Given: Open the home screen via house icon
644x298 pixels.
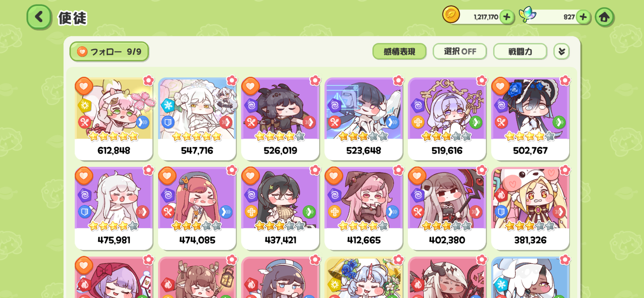Looking at the screenshot, I should click(604, 17).
